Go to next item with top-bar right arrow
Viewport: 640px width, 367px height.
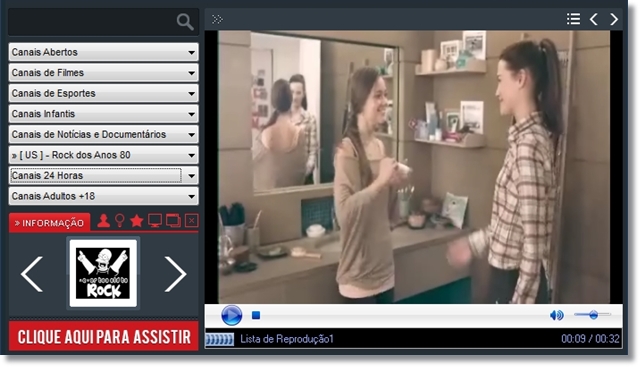(x=614, y=19)
